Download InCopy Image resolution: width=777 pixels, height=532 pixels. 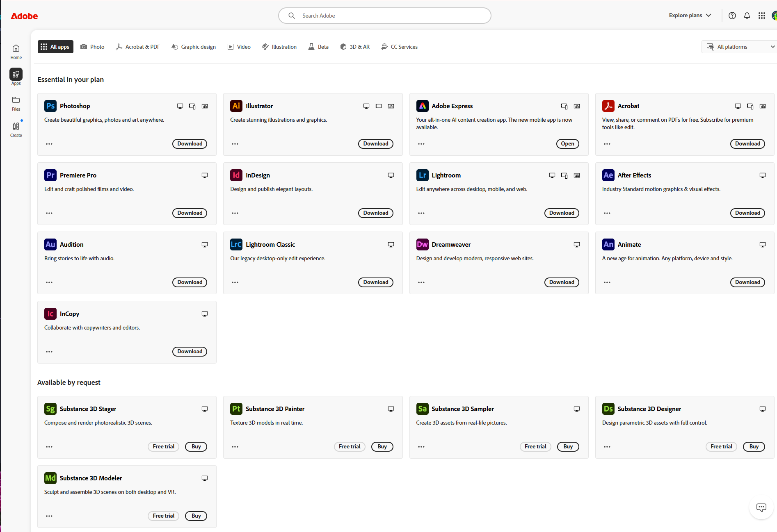click(190, 352)
